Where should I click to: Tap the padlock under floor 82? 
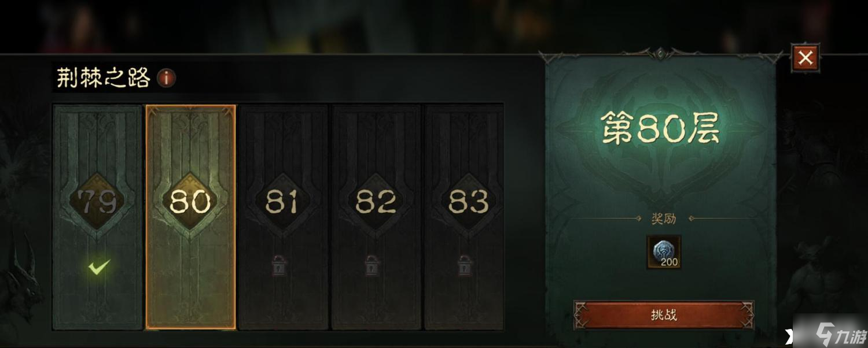(x=372, y=265)
